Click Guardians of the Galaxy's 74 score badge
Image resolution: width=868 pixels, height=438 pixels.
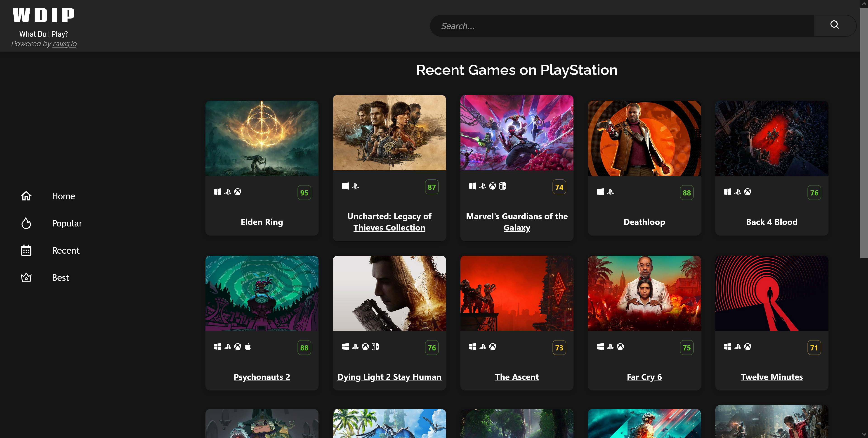[559, 187]
